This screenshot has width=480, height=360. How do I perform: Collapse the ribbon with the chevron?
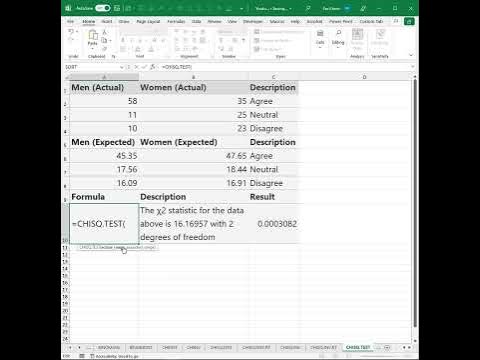[x=411, y=55]
